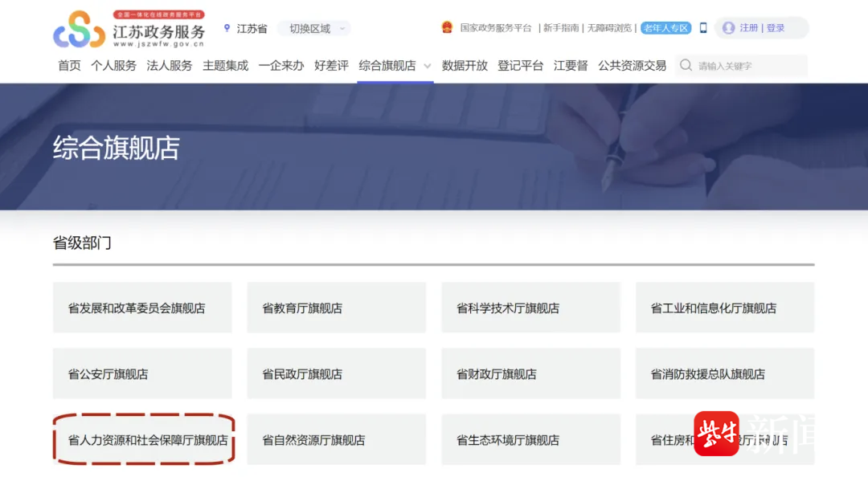Viewport: 868px width, 477px height.
Task: Open the 切换区域 region dropdown
Action: (x=313, y=28)
